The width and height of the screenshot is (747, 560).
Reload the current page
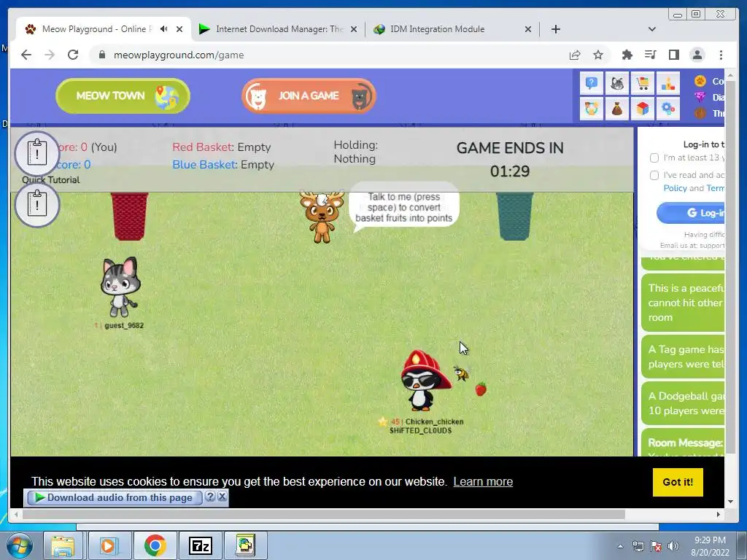[x=73, y=55]
